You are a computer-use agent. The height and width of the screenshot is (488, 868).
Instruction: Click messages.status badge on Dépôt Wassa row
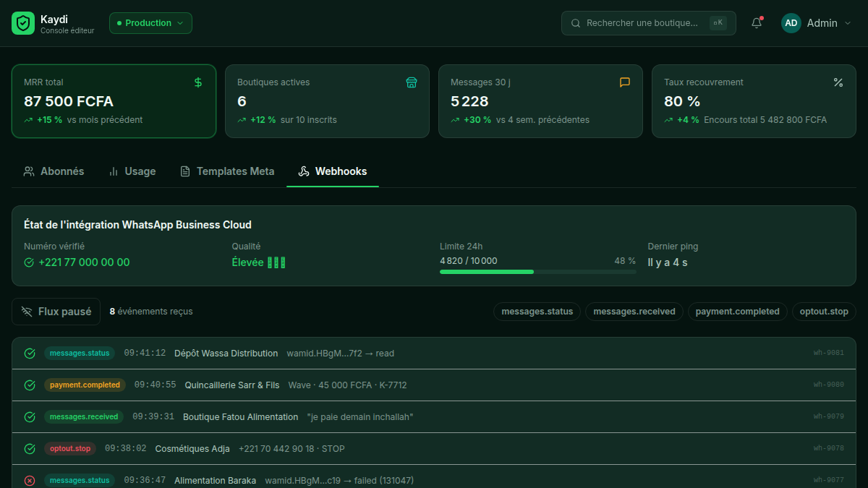[x=80, y=354]
